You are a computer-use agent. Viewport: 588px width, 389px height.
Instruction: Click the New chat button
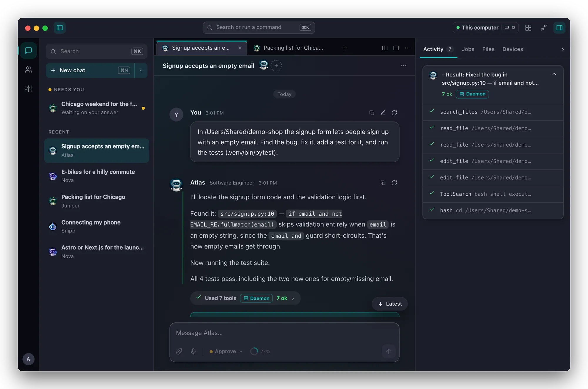[90, 71]
